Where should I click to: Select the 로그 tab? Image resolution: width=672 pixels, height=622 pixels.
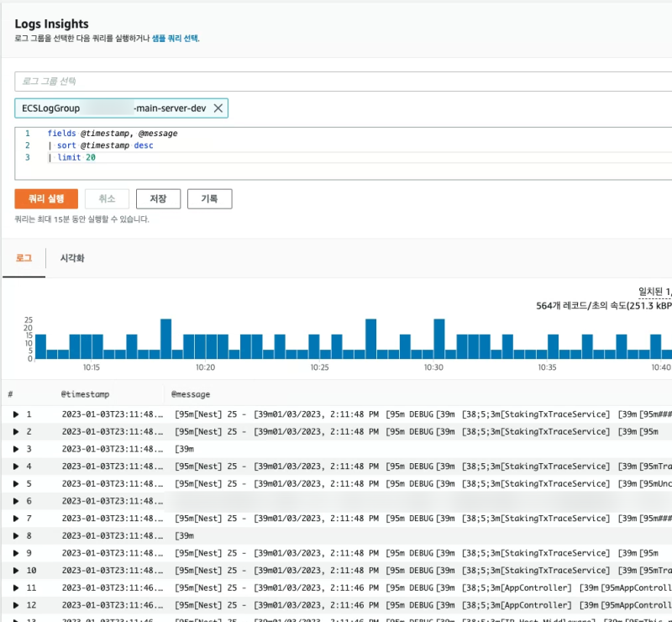click(24, 258)
